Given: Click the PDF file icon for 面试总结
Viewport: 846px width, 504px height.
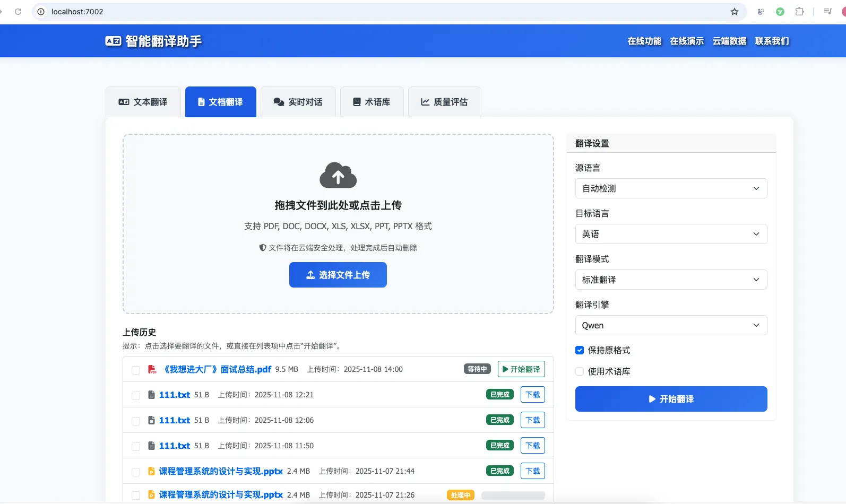Looking at the screenshot, I should (152, 369).
